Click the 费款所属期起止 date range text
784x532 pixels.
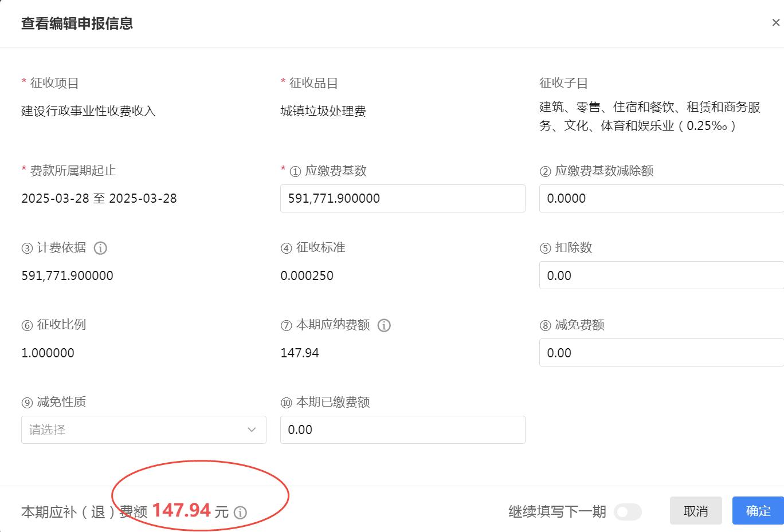pyautogui.click(x=99, y=199)
